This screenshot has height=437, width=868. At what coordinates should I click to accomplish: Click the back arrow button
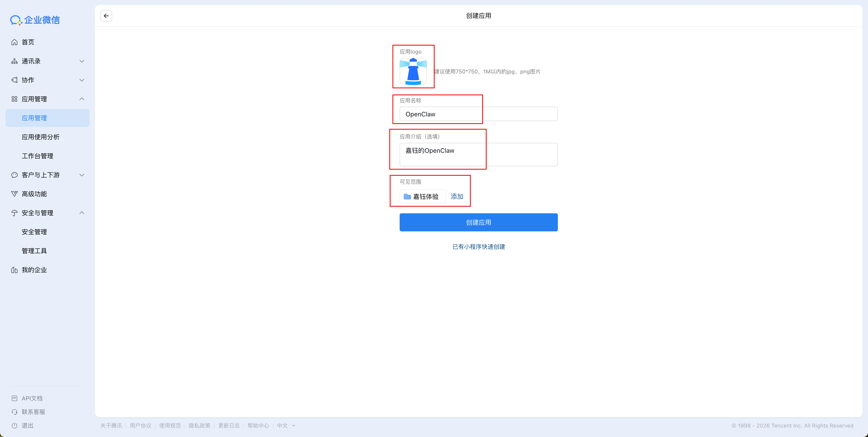pos(106,16)
